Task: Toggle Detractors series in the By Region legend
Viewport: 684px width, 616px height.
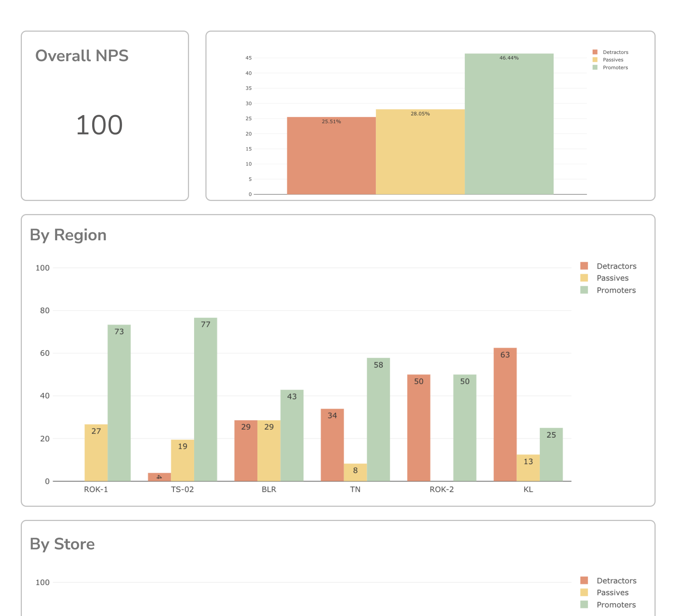Action: coord(616,266)
